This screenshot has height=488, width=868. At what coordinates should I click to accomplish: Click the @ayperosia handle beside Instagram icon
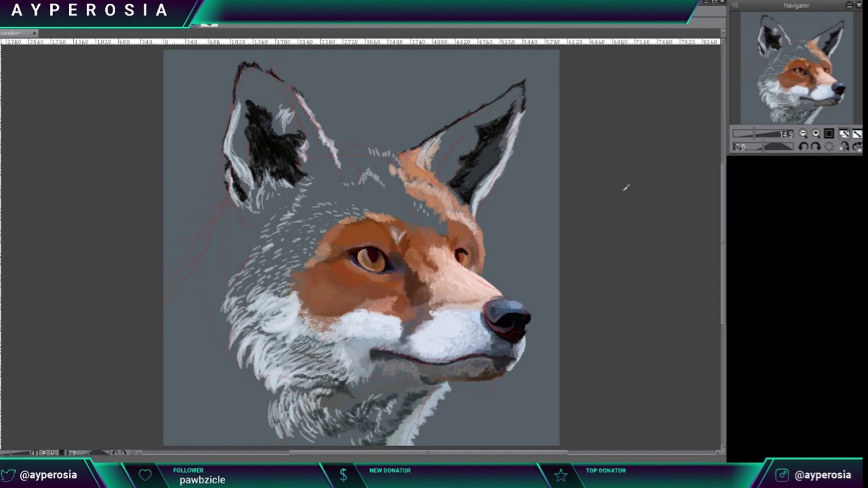point(823,475)
